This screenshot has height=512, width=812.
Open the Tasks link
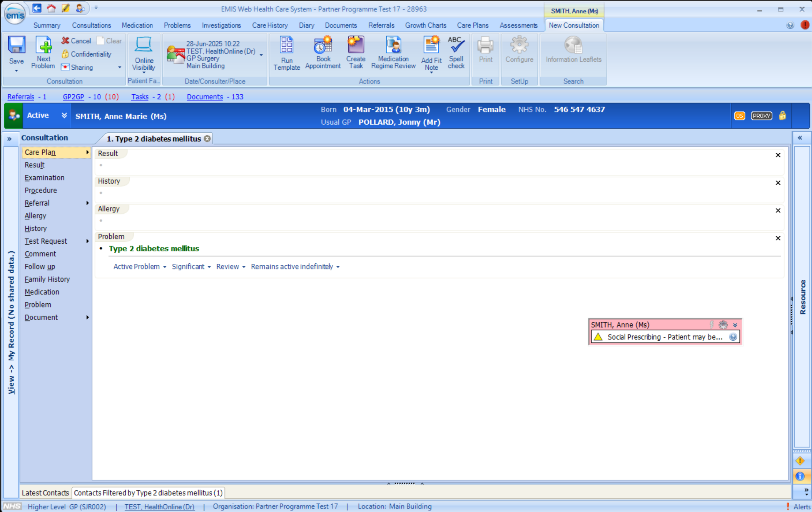click(x=140, y=97)
